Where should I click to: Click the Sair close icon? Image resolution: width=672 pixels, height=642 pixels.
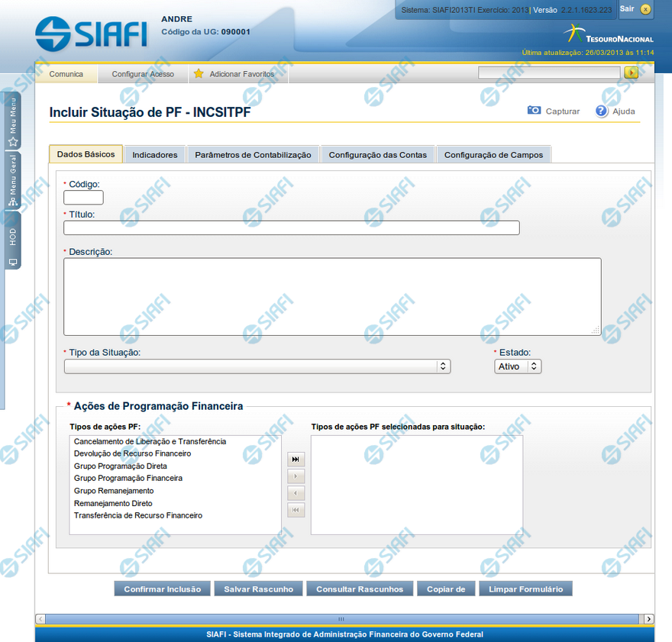point(646,9)
